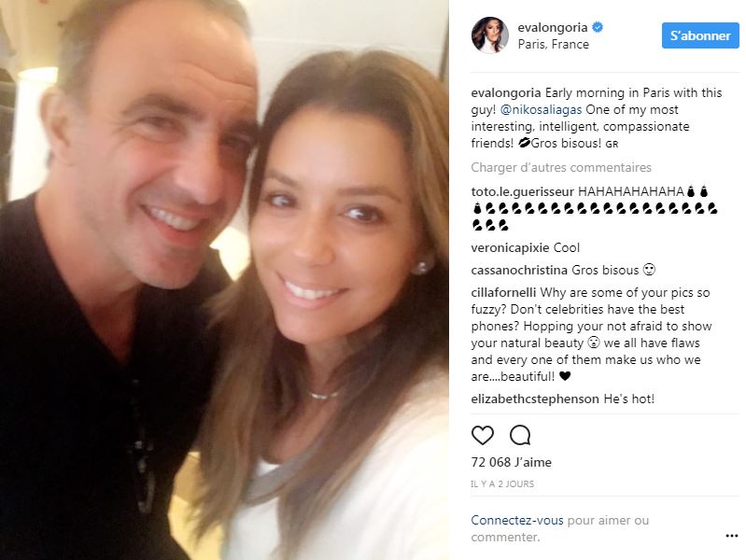746x560 pixels.
Task: Expand Charger d'autres commentaires
Action: (561, 167)
